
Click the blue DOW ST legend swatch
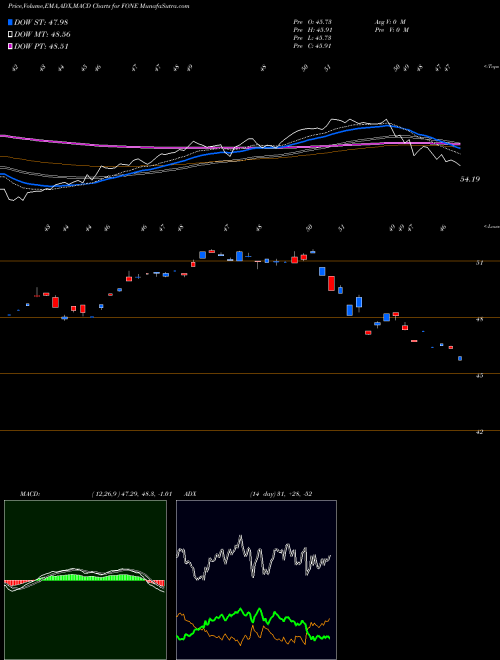click(10, 22)
